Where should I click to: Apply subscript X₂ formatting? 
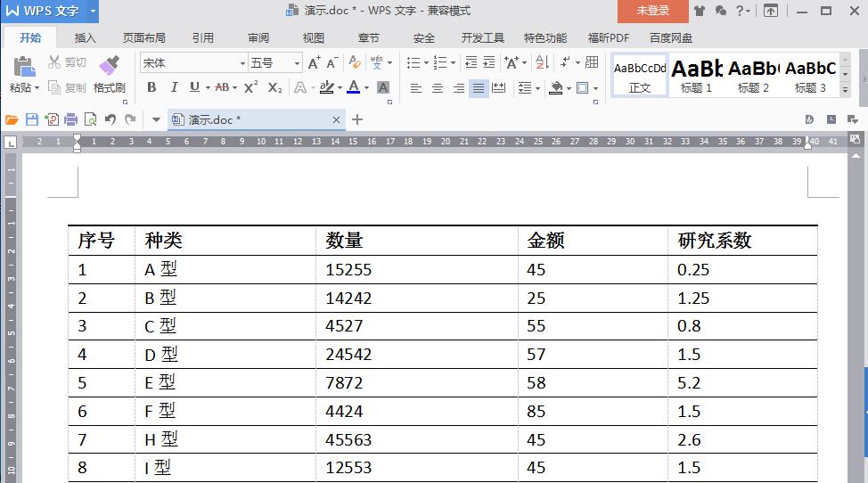(274, 87)
